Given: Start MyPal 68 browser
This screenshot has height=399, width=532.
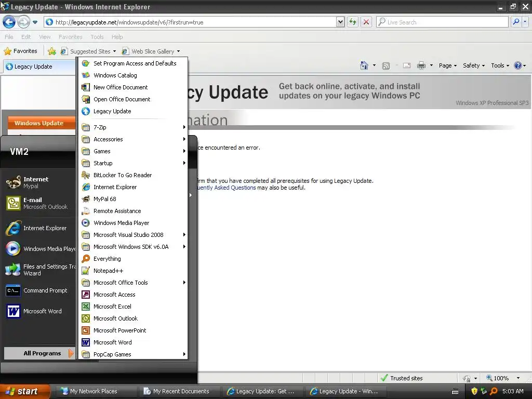Looking at the screenshot, I should pos(133,199).
